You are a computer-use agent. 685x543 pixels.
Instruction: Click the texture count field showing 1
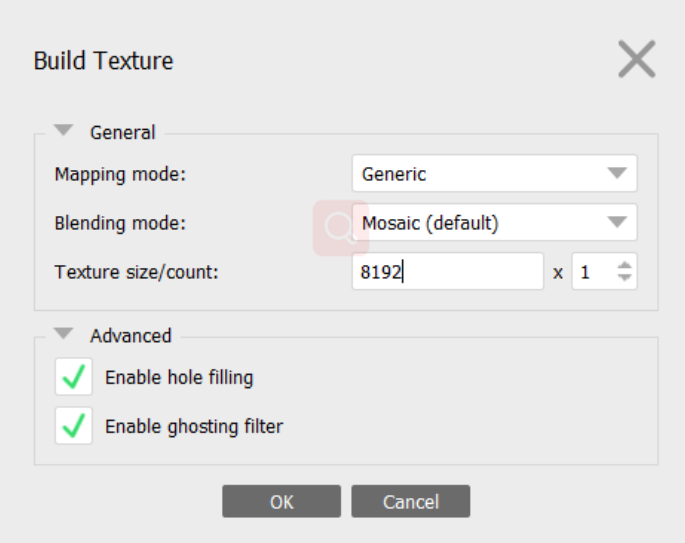592,271
